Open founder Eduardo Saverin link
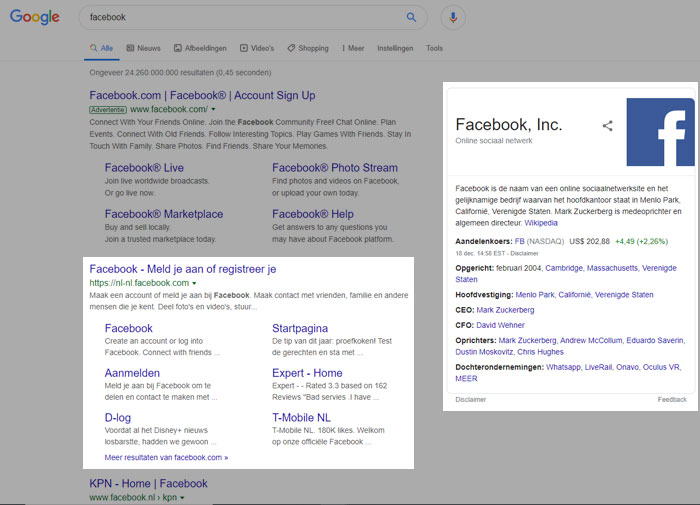 click(x=655, y=341)
